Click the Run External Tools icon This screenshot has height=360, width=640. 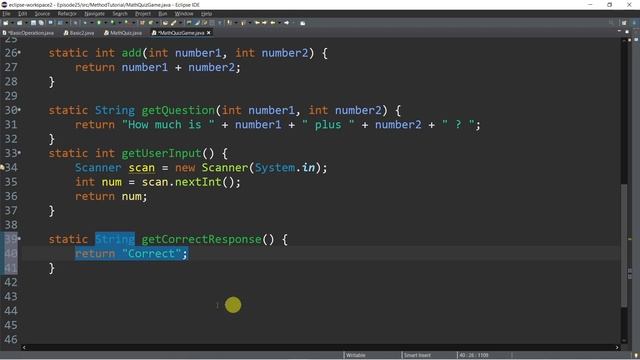[127, 23]
